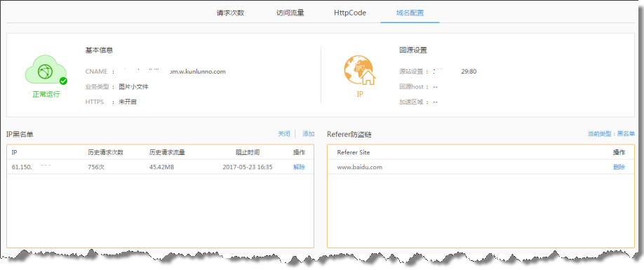Click 当前类型：黑名单 link
Viewport: 644px width, 270px height.
tap(611, 134)
